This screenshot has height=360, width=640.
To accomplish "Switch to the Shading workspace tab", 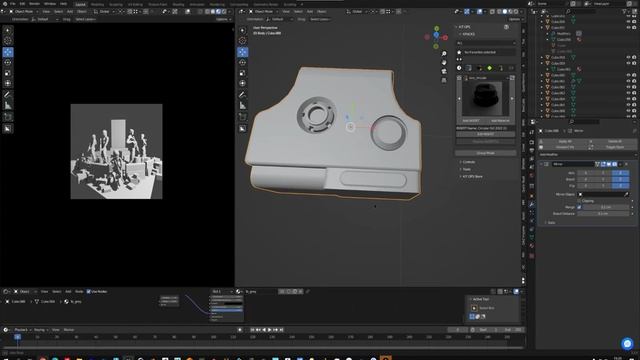I will [x=178, y=4].
